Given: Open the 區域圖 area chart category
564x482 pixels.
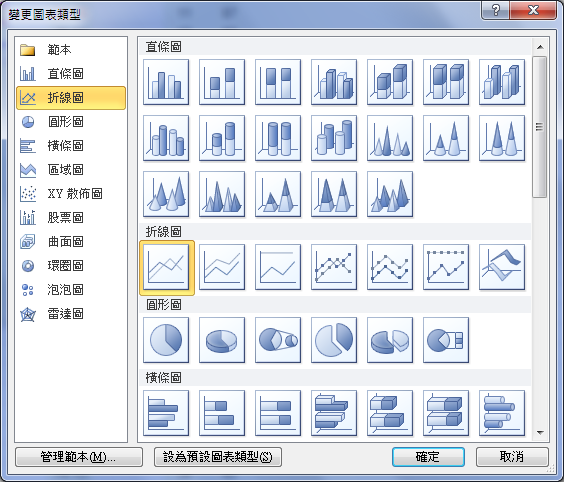Looking at the screenshot, I should coord(71,170).
